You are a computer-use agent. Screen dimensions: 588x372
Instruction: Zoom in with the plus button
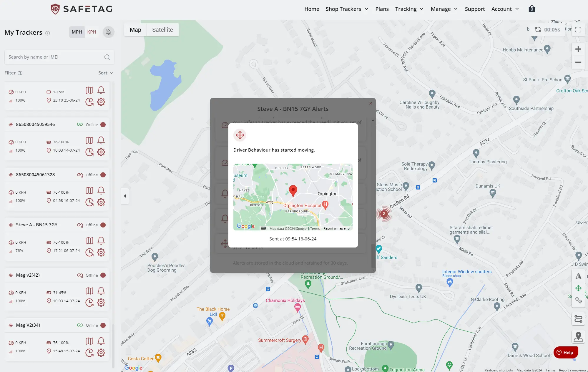point(578,49)
